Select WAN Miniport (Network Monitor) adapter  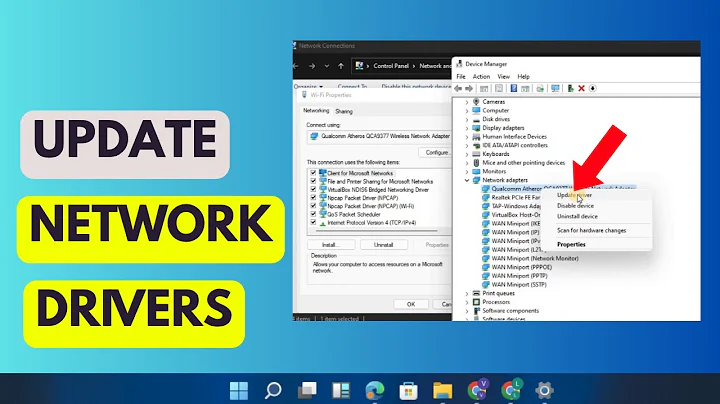click(535, 258)
